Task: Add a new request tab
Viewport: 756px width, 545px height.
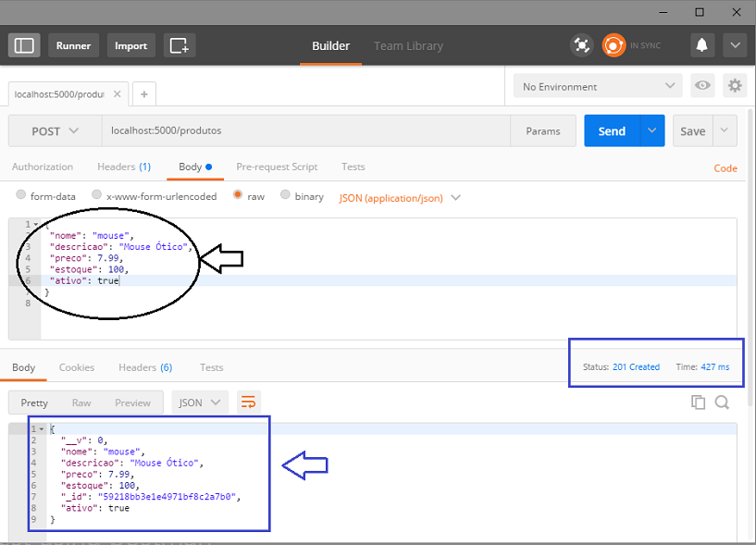Action: [x=144, y=94]
